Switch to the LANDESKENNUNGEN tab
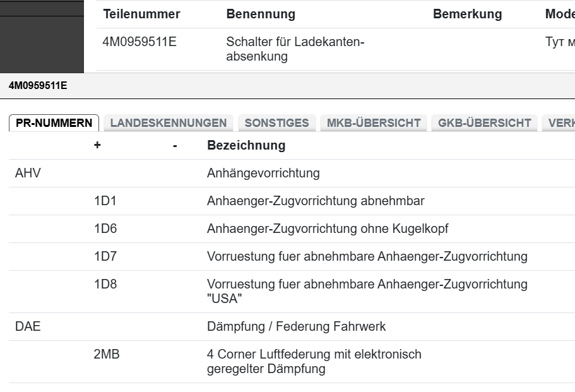 coord(168,123)
